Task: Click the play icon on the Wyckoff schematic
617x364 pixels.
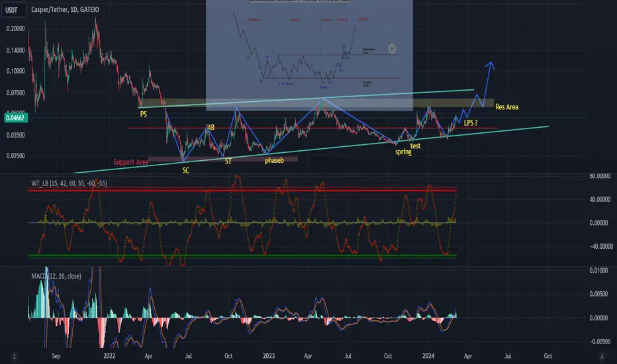Action: pyautogui.click(x=392, y=48)
